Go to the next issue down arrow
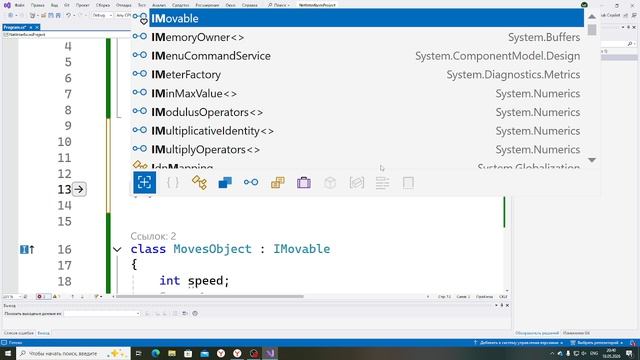 [82, 297]
